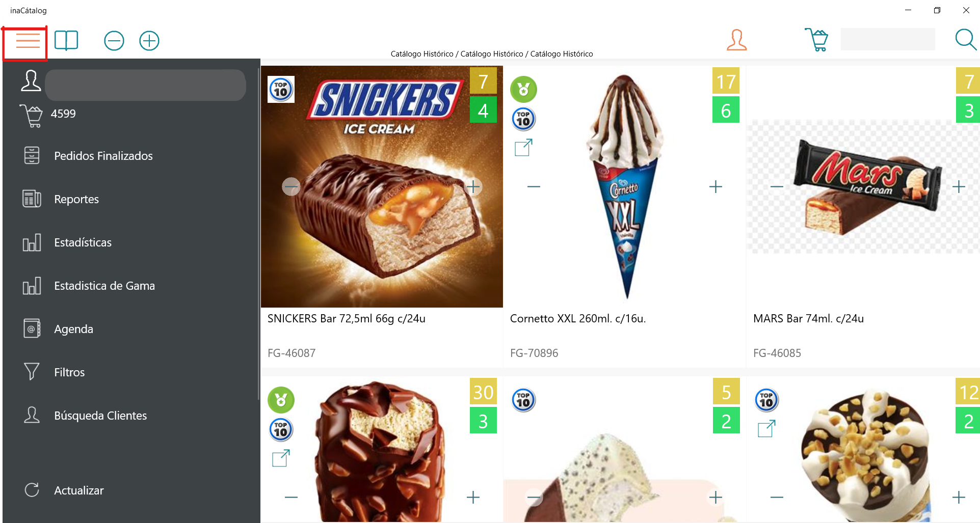This screenshot has width=980, height=523.
Task: Open the catalog book icon
Action: (x=66, y=40)
